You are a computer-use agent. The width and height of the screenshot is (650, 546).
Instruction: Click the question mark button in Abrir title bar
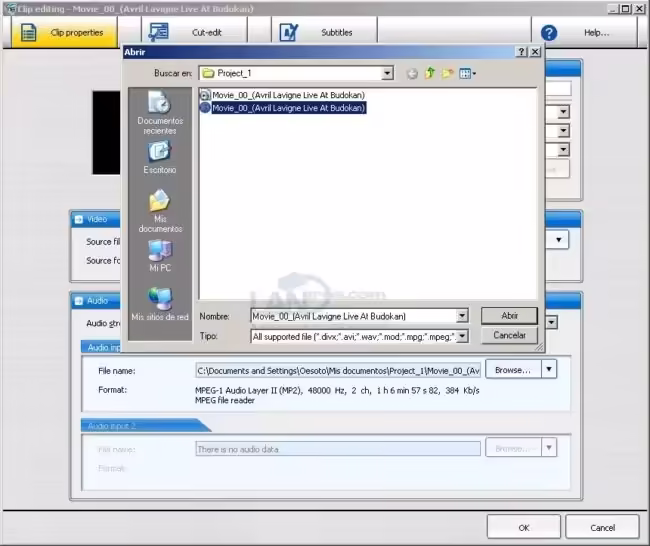pos(521,52)
